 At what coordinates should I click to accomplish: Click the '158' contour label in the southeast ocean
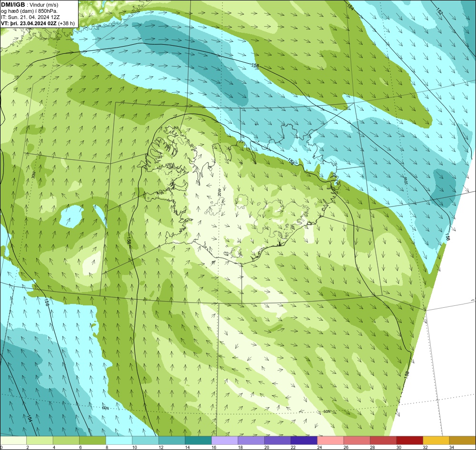(407, 375)
